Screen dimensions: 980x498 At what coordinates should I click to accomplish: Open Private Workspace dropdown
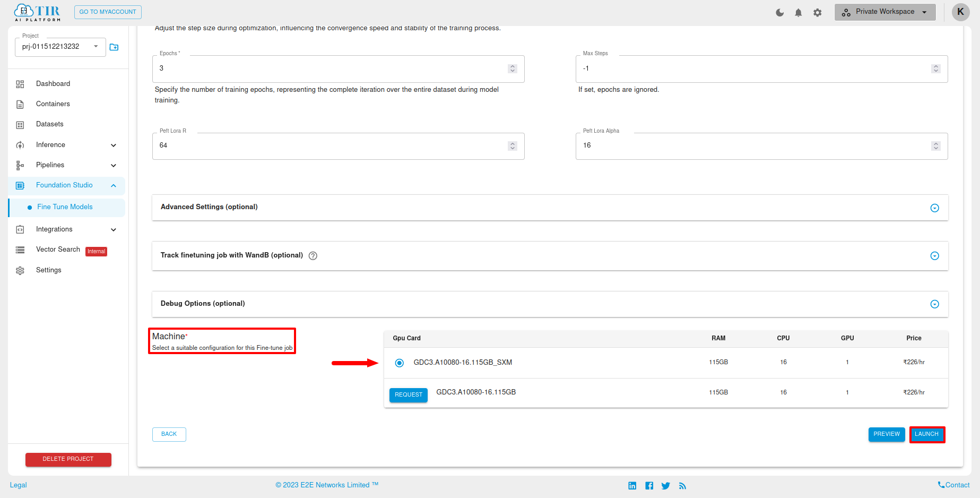[885, 12]
